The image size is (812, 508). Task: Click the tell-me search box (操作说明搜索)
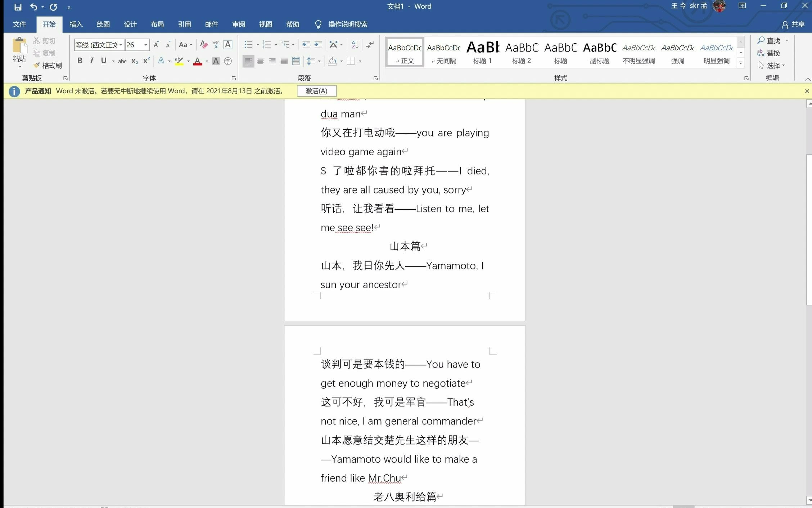pos(348,24)
